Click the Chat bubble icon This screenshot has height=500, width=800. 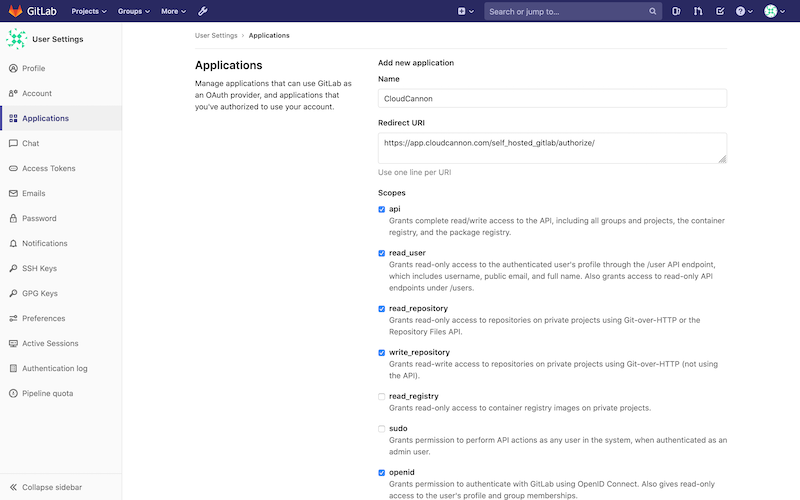pyautogui.click(x=13, y=143)
